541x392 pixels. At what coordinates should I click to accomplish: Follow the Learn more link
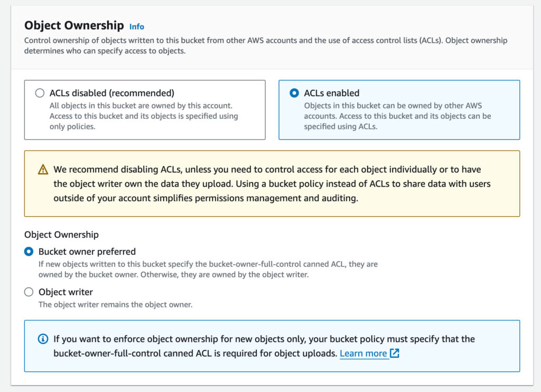coord(365,353)
